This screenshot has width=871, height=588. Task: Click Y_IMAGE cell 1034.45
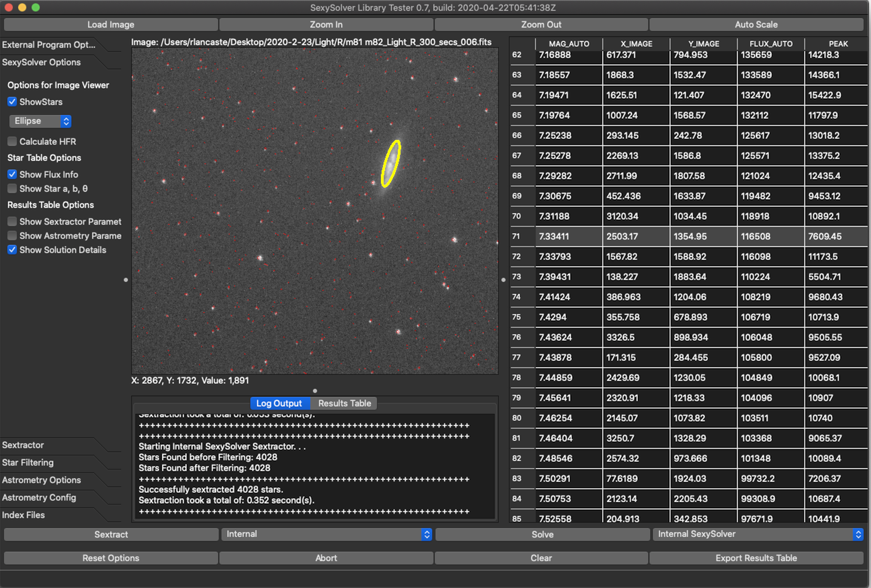[x=703, y=216]
